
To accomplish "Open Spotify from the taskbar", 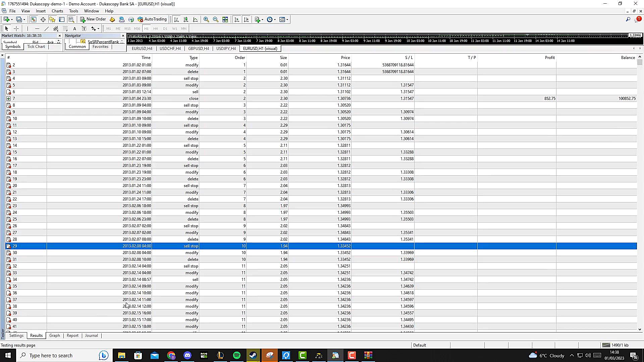I will point(237,355).
